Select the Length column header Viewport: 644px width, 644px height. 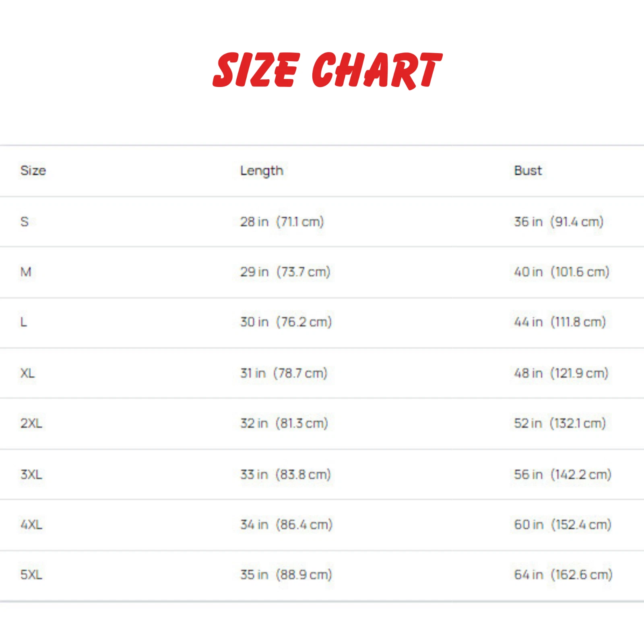pos(262,171)
